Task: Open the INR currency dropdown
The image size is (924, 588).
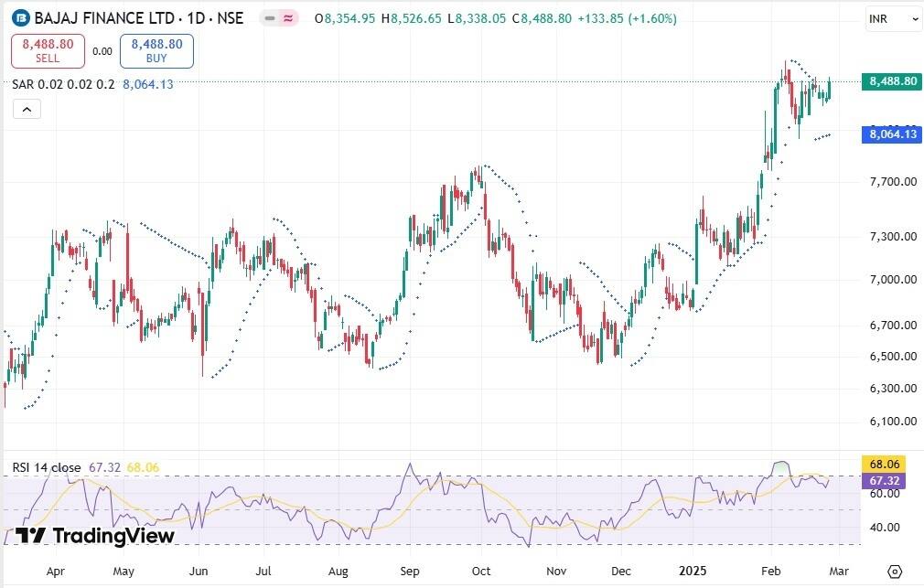Action: coord(893,18)
